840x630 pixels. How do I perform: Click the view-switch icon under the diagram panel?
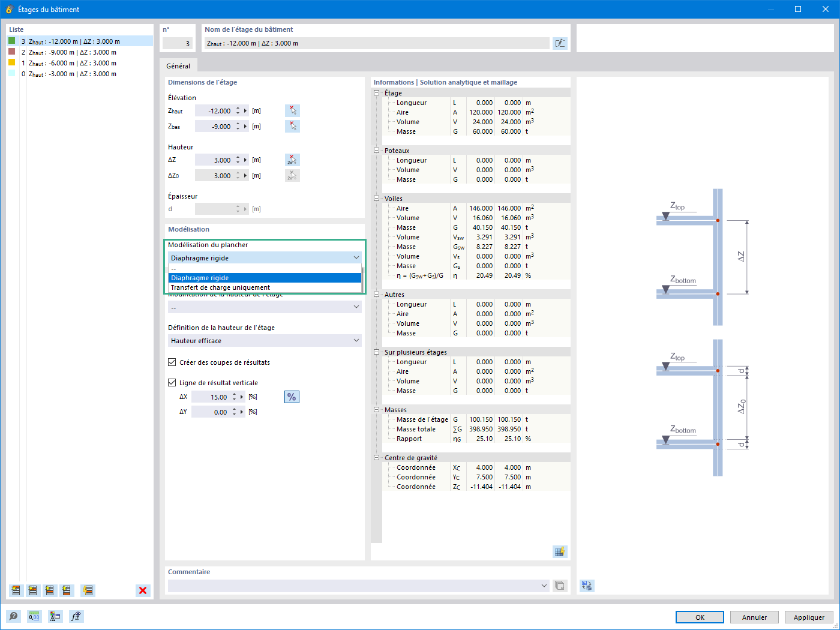click(587, 586)
